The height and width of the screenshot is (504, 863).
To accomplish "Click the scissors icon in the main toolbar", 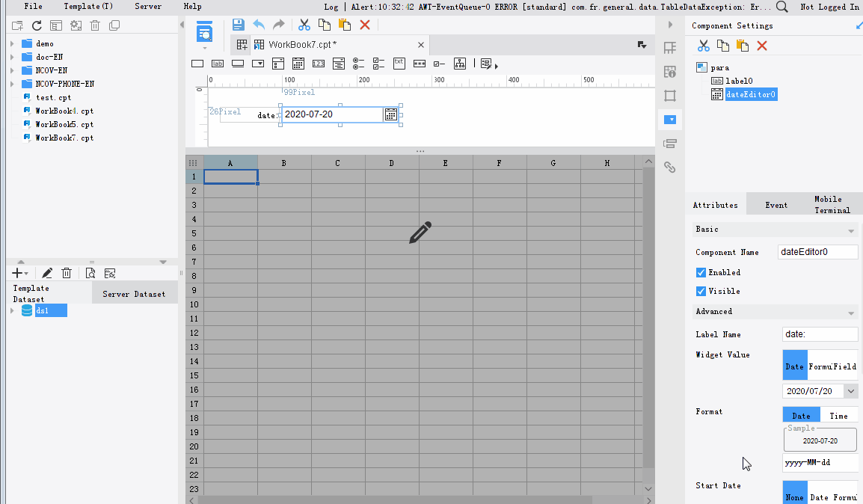I will (304, 25).
